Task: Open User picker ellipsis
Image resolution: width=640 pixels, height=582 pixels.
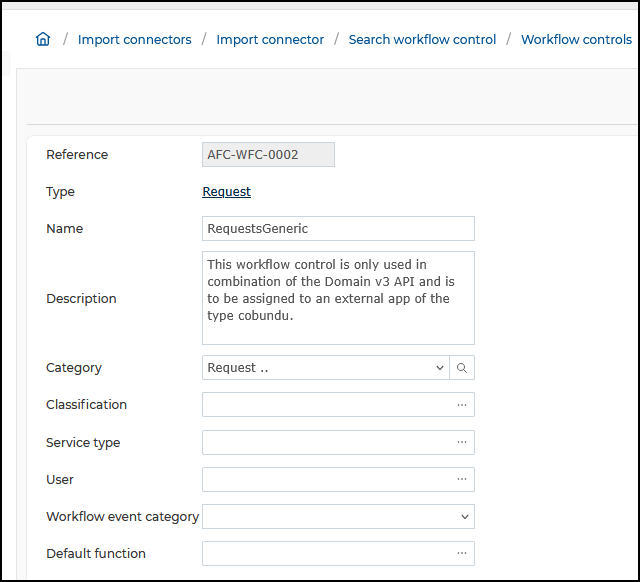Action: coord(462,479)
